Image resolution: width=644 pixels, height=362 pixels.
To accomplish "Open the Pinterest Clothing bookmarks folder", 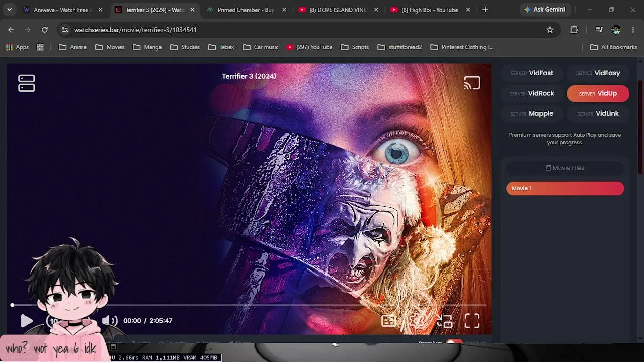I will pos(462,47).
